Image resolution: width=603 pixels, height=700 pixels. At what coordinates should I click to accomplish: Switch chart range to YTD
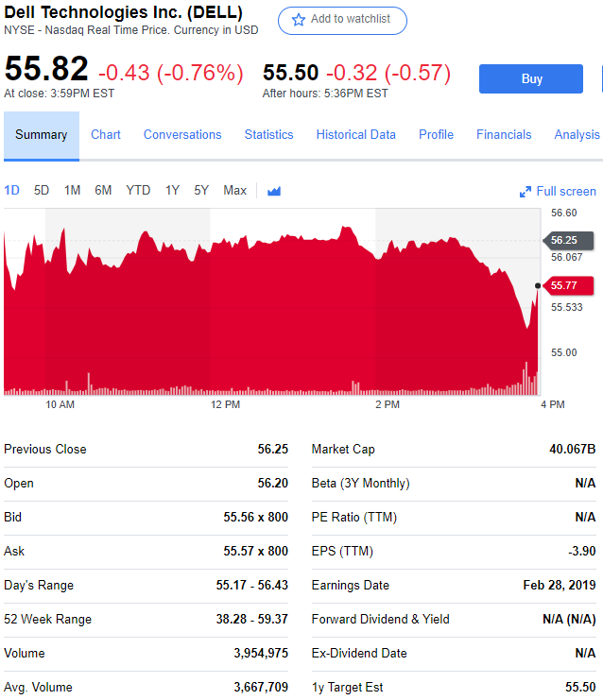(138, 191)
